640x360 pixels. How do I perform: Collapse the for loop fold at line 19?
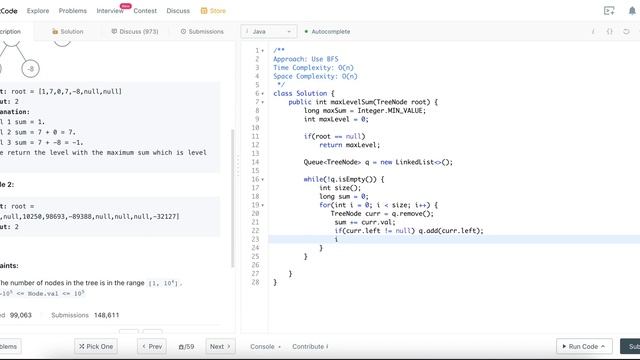pyautogui.click(x=262, y=205)
